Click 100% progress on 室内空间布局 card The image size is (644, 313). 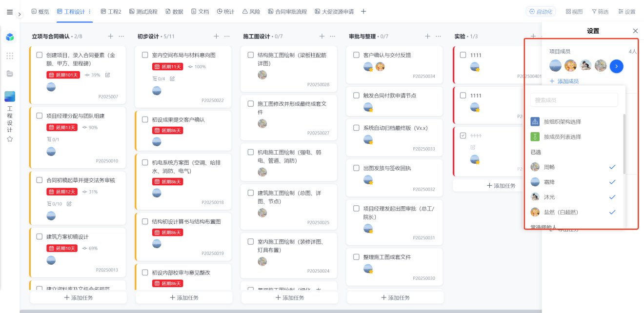(x=197, y=67)
